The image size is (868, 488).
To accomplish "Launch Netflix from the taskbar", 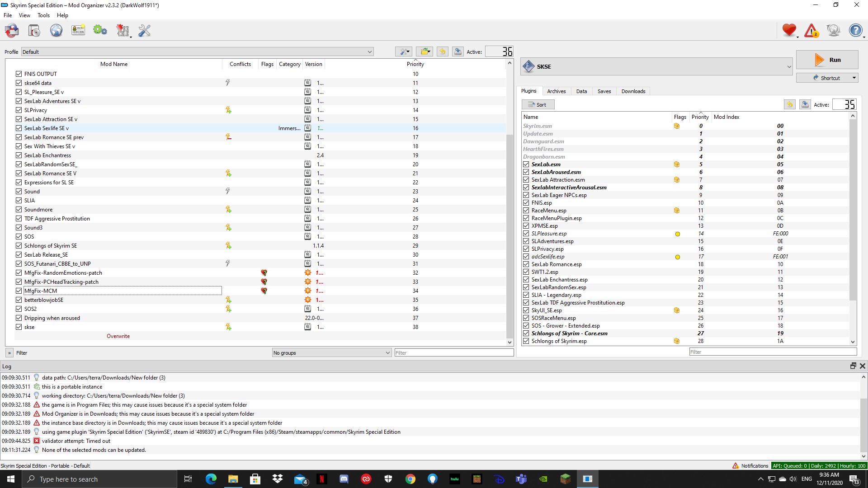I will (x=321, y=479).
